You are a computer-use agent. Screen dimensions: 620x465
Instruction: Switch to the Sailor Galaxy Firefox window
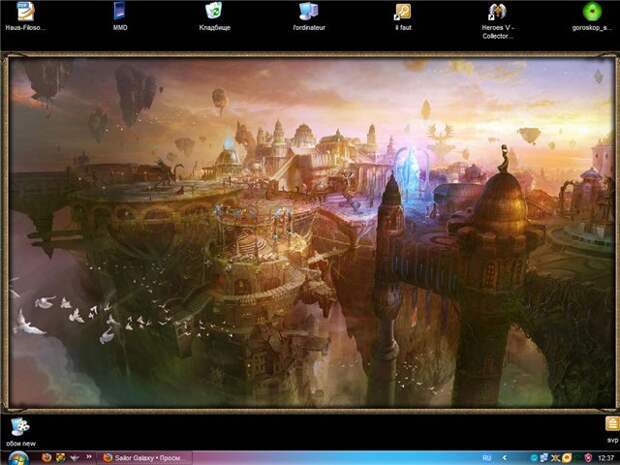pos(145,458)
